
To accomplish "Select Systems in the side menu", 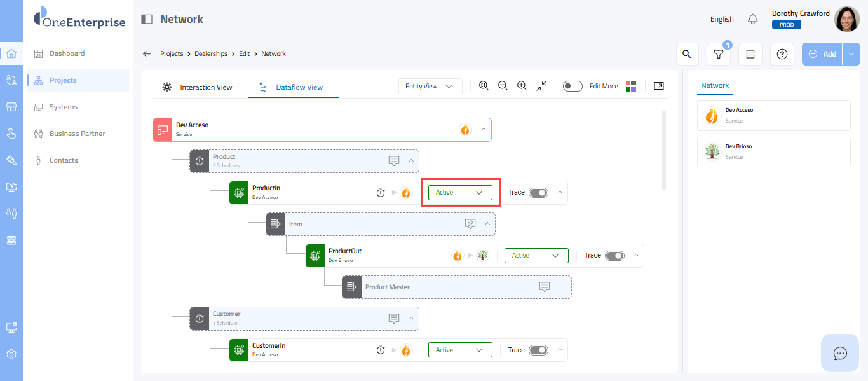I will pos(64,107).
